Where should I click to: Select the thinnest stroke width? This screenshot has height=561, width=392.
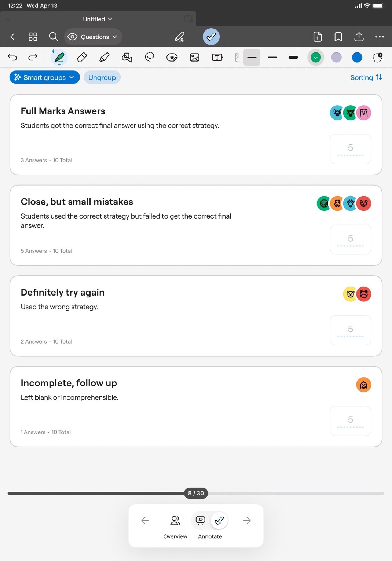point(252,58)
